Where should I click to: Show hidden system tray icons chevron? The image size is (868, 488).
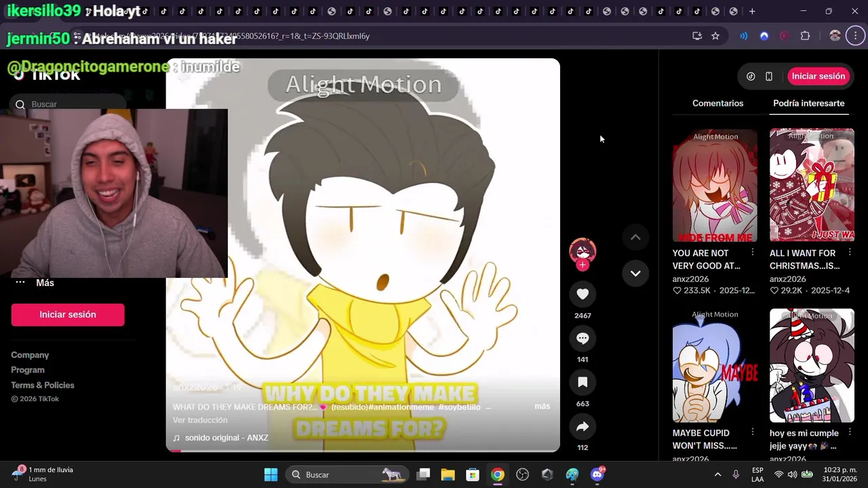(x=717, y=474)
